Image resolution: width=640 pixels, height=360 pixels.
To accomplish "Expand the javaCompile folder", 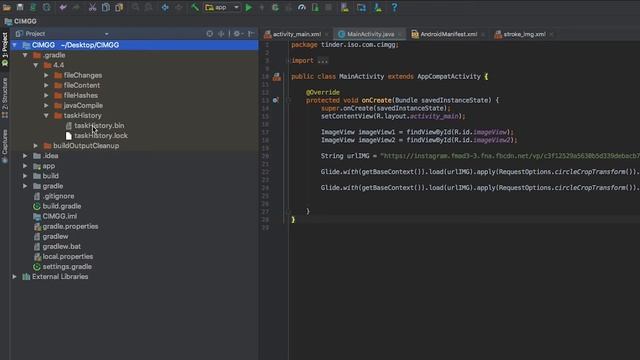I will pyautogui.click(x=46, y=105).
